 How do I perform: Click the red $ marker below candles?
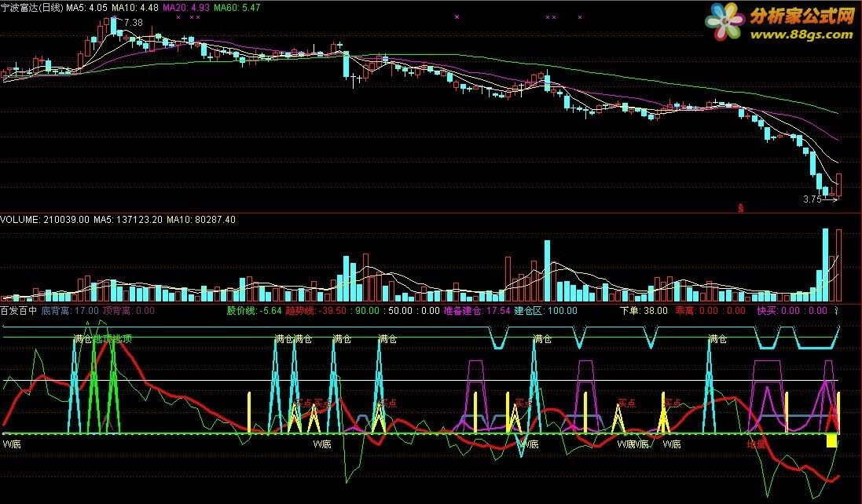740,208
